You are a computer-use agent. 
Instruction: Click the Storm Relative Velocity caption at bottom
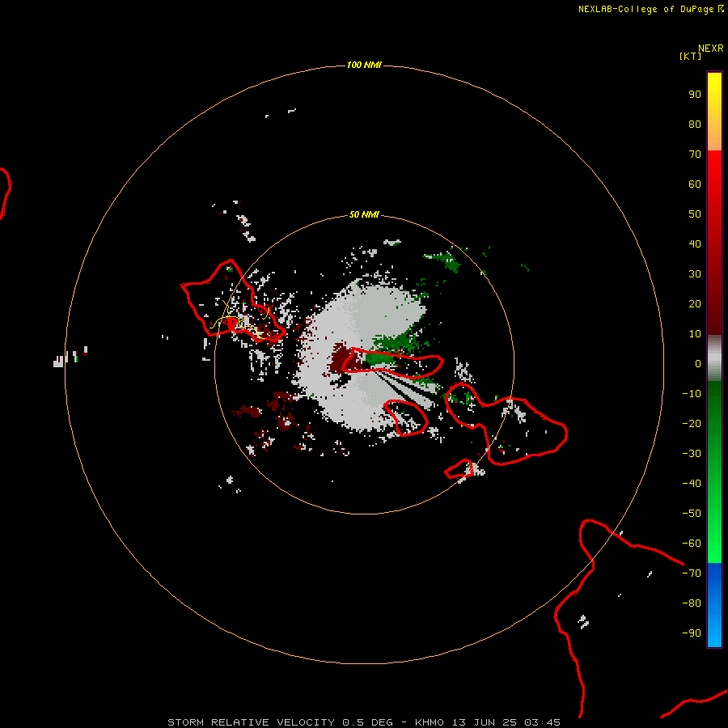tap(364, 722)
